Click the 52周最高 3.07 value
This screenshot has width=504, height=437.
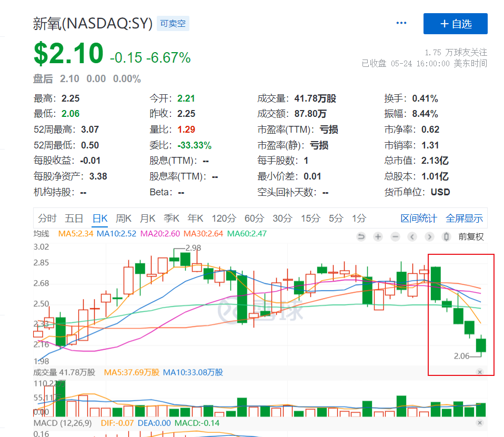click(89, 130)
